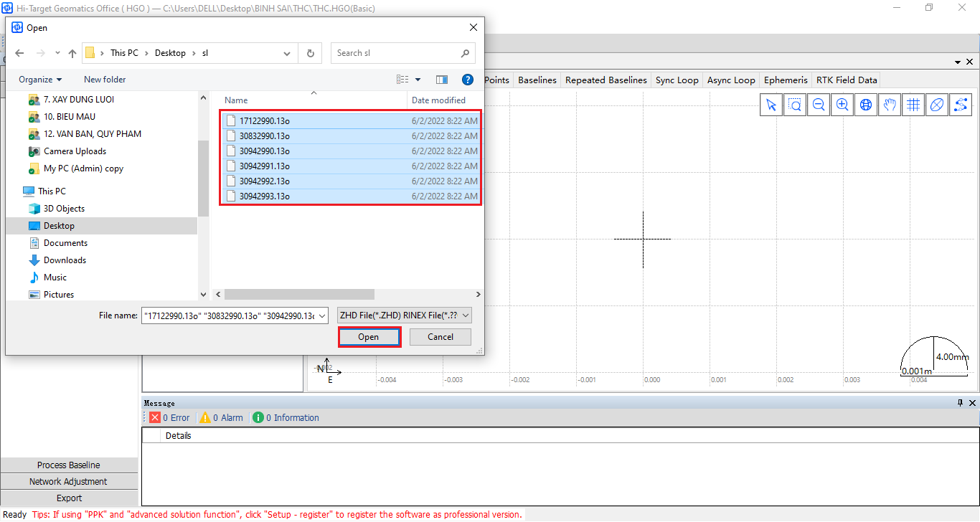
Task: Expand the address bar path history dropdown
Action: pos(287,53)
